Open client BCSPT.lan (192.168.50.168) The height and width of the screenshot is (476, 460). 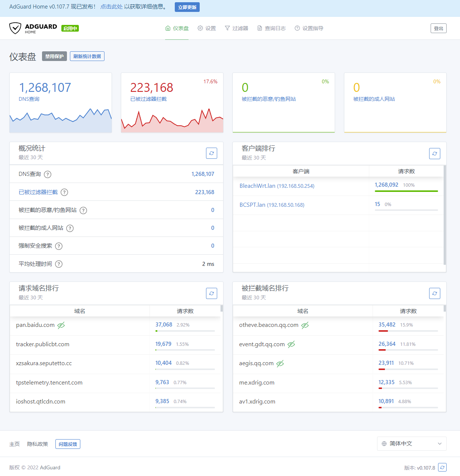(272, 205)
